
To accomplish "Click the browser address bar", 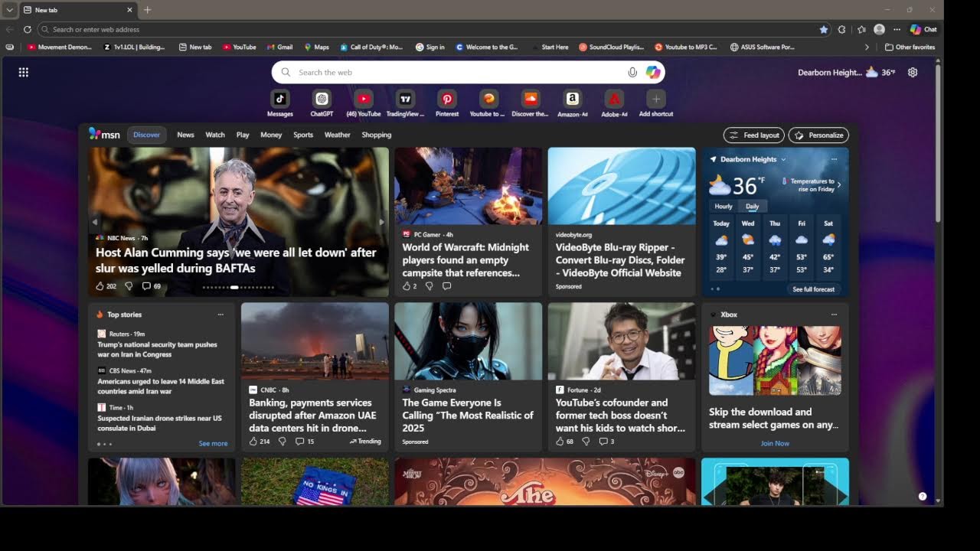I will [x=434, y=29].
